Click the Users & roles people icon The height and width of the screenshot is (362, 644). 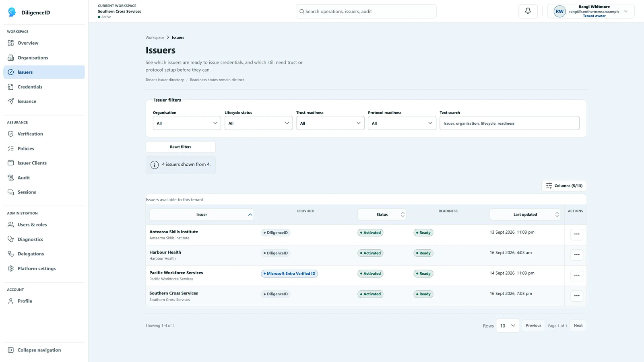(x=11, y=224)
